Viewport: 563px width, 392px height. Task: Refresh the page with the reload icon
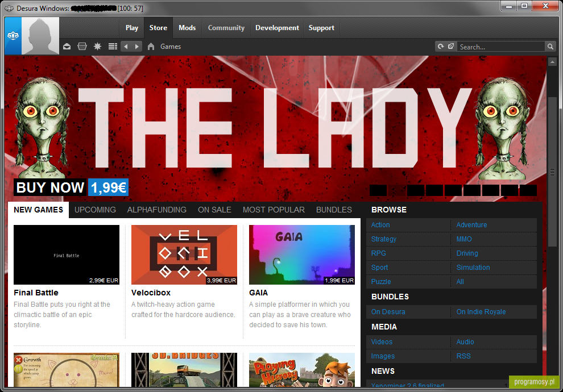point(441,47)
